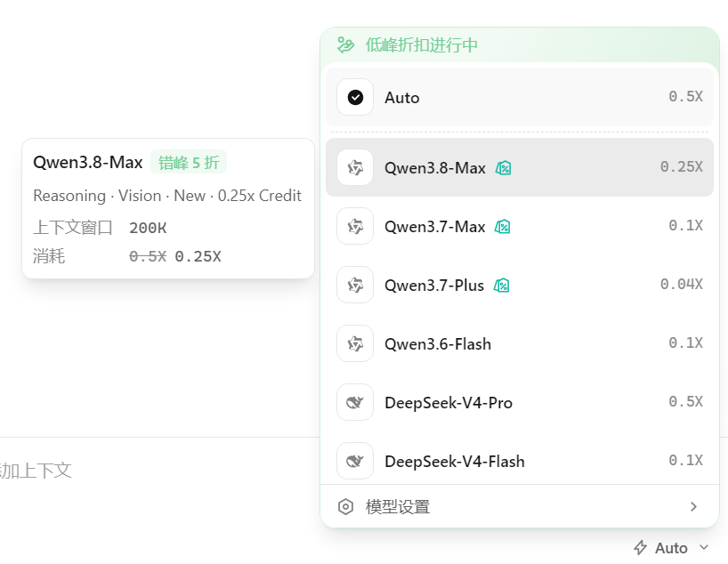
Task: Click discount tag icon beside Qwen3.8-Max
Action: (504, 168)
